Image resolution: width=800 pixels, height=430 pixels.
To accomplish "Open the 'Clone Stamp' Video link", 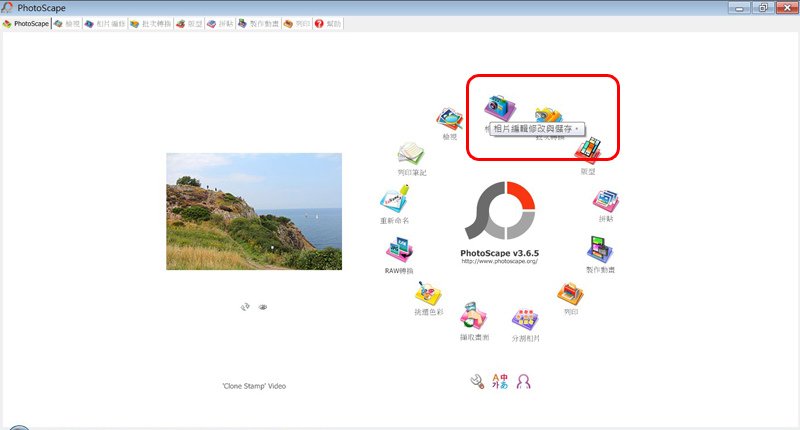I will point(254,386).
